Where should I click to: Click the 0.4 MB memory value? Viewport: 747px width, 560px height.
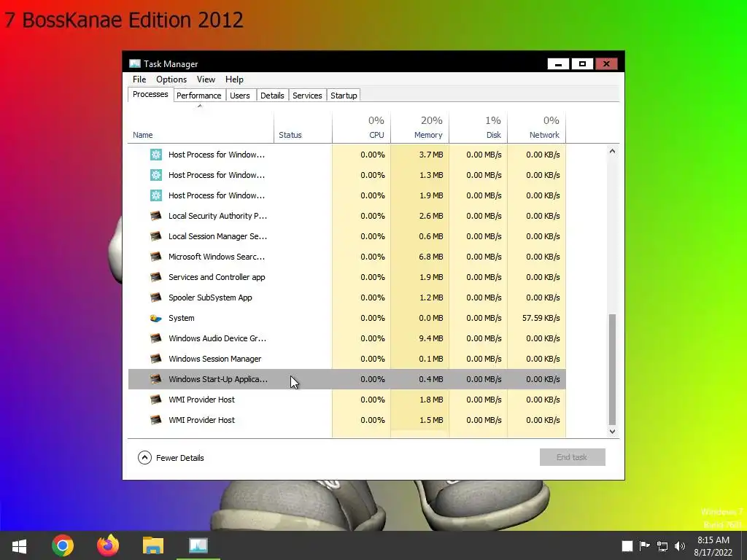(430, 379)
